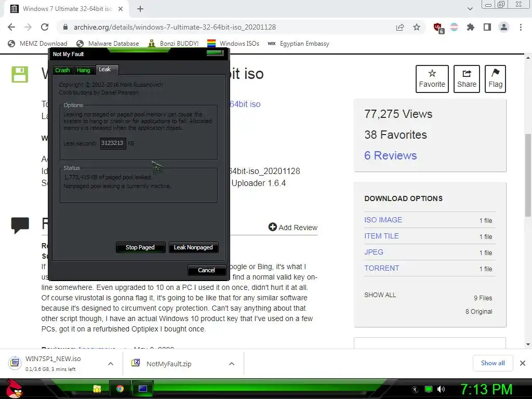Open the Malware Database bookmark
The width and height of the screenshot is (532, 399).
(108, 44)
